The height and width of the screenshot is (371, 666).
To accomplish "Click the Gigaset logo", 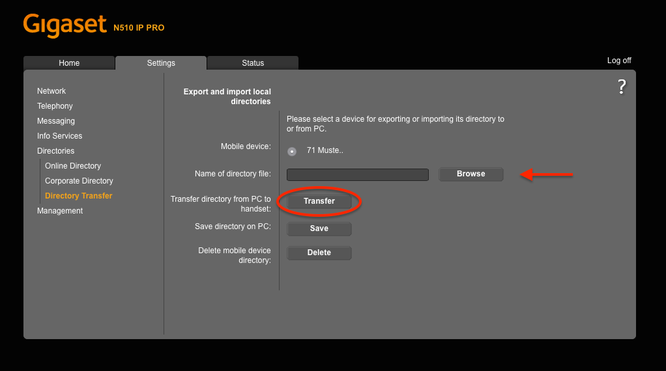I will click(x=65, y=25).
